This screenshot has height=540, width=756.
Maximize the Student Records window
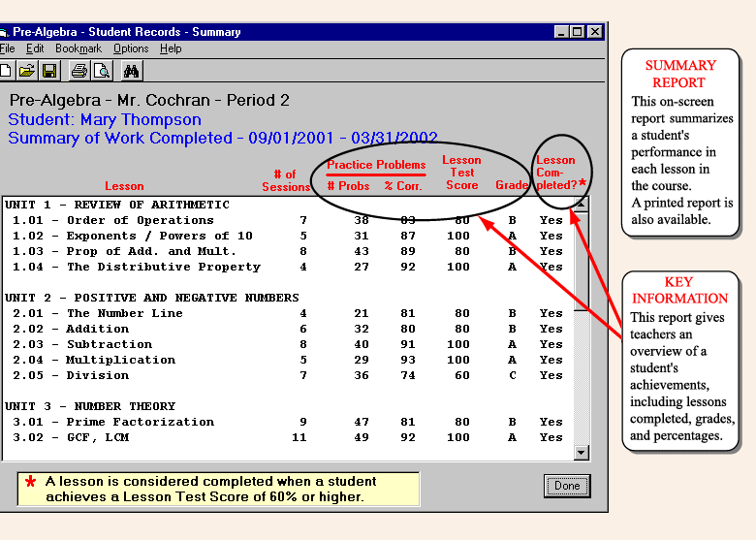(x=579, y=32)
